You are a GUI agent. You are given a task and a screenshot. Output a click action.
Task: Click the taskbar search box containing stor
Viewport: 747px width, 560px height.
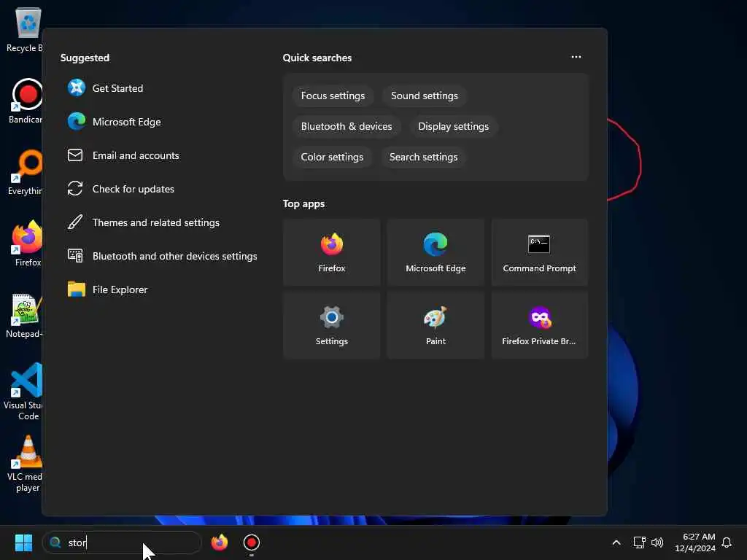pos(122,542)
